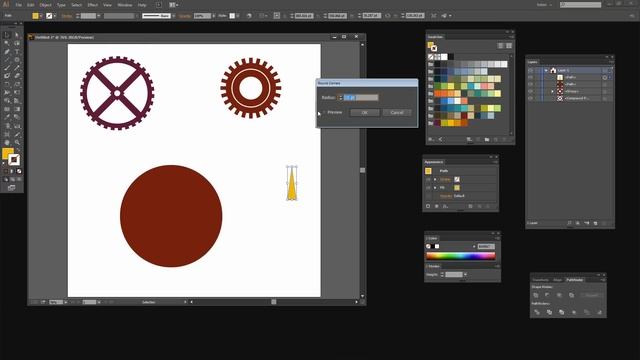Image resolution: width=640 pixels, height=360 pixels.
Task: Open the Window menu
Action: coord(125,5)
